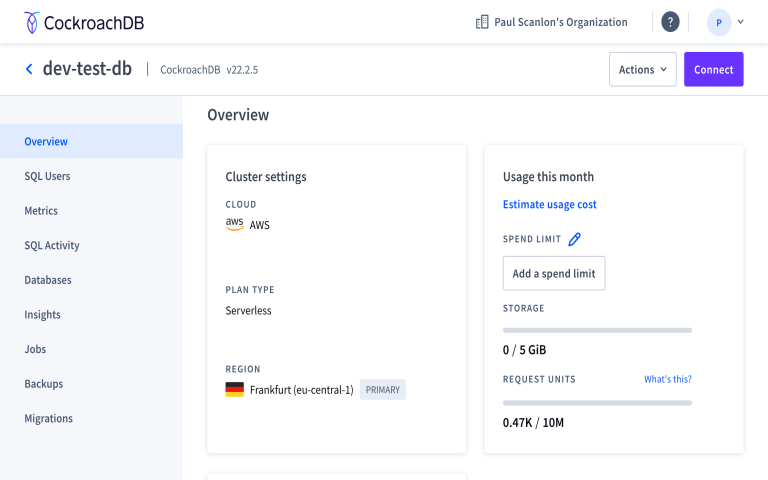Viewport: 768px width, 480px height.
Task: Click the CockroachDB logo icon
Action: [x=32, y=23]
